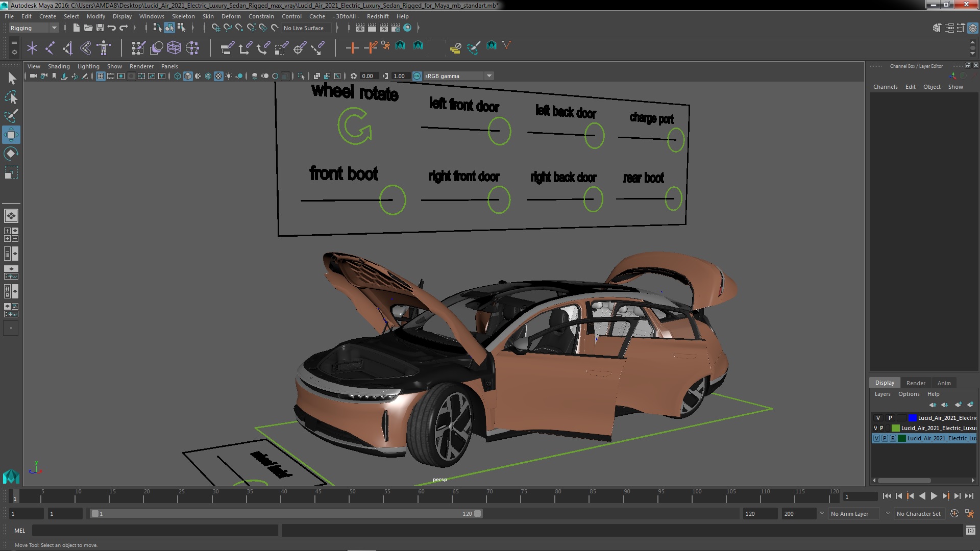Click the MEL command line input field
Image resolution: width=980 pixels, height=551 pixels.
[155, 531]
